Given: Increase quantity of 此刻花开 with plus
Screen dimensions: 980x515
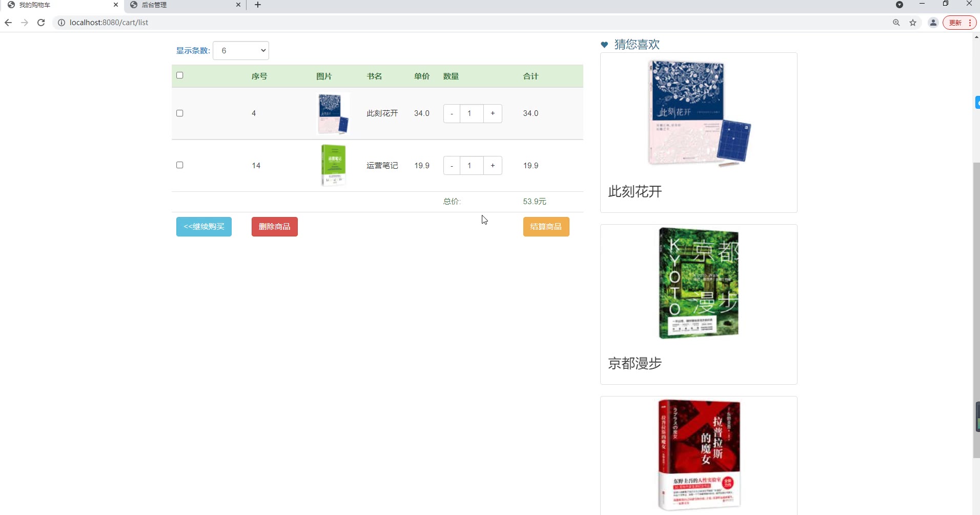Looking at the screenshot, I should (493, 113).
